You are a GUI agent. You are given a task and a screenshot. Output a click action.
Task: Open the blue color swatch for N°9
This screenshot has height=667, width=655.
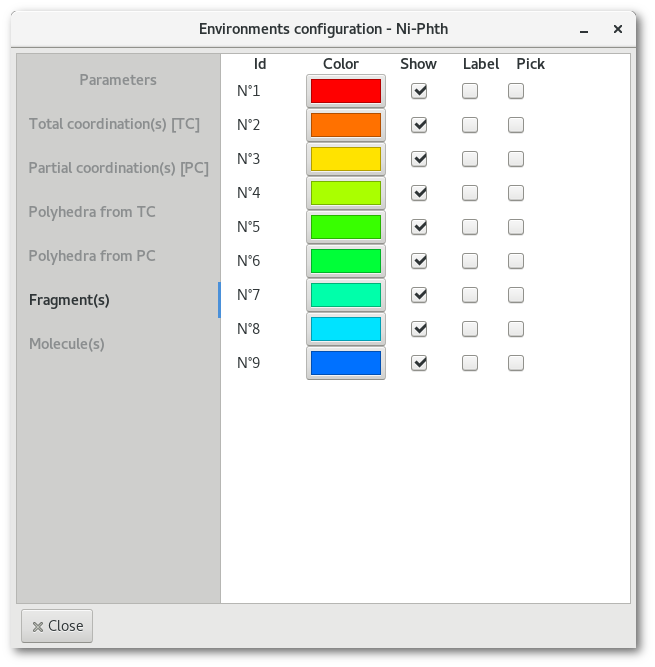(x=345, y=363)
